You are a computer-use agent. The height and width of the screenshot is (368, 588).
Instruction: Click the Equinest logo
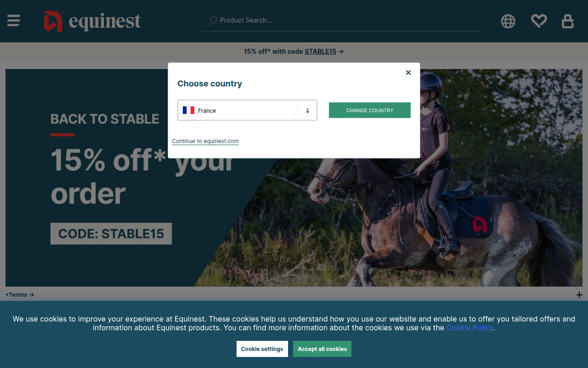click(92, 21)
